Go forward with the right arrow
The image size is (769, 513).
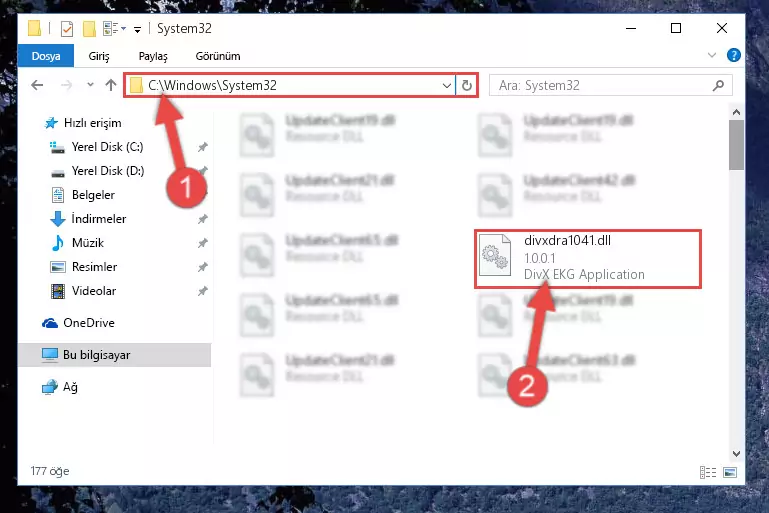(x=66, y=85)
